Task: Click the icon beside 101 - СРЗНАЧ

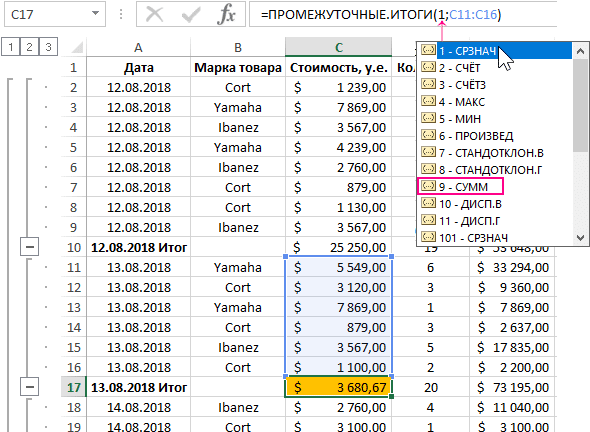Action: 428,237
